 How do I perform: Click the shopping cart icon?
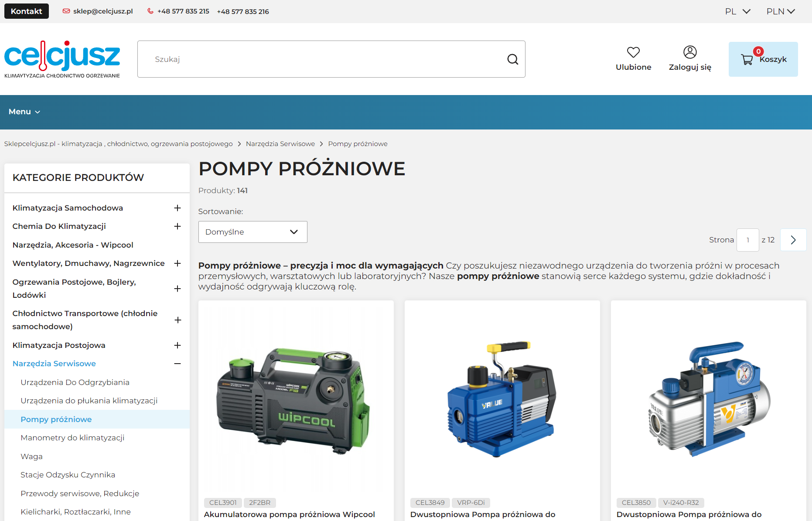(x=747, y=60)
